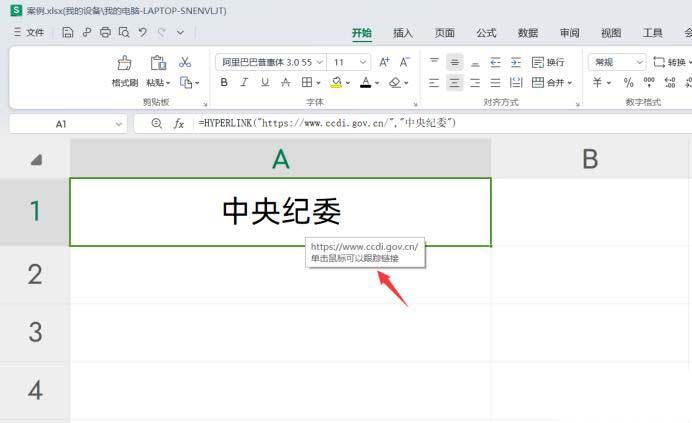Open the number format dropdown (常规)

tap(639, 62)
